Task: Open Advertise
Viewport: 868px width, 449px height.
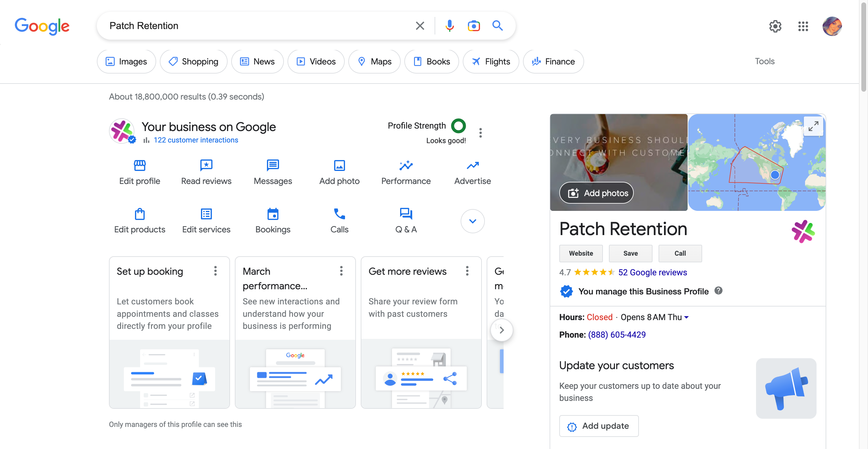Action: coord(472,172)
